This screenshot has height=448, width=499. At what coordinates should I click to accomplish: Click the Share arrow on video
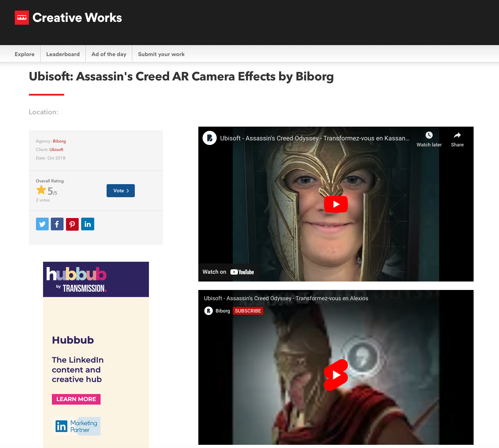click(457, 135)
